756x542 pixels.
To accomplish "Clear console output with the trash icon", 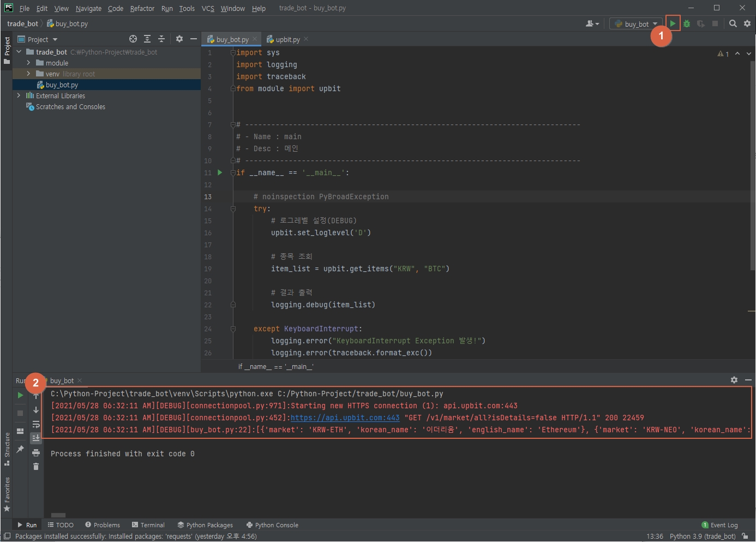I will (x=36, y=466).
